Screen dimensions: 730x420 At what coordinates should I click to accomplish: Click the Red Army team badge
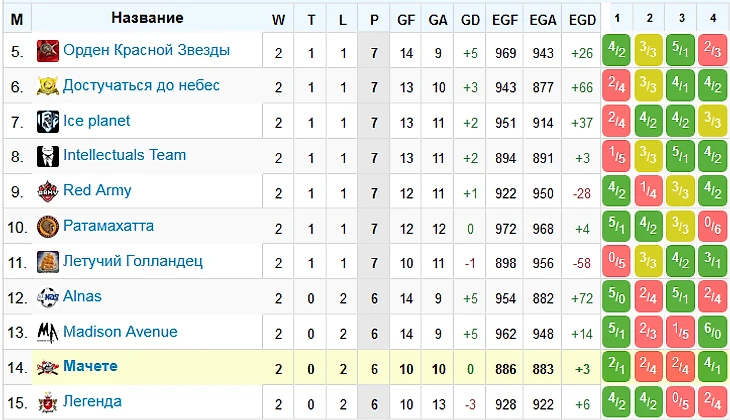click(47, 191)
